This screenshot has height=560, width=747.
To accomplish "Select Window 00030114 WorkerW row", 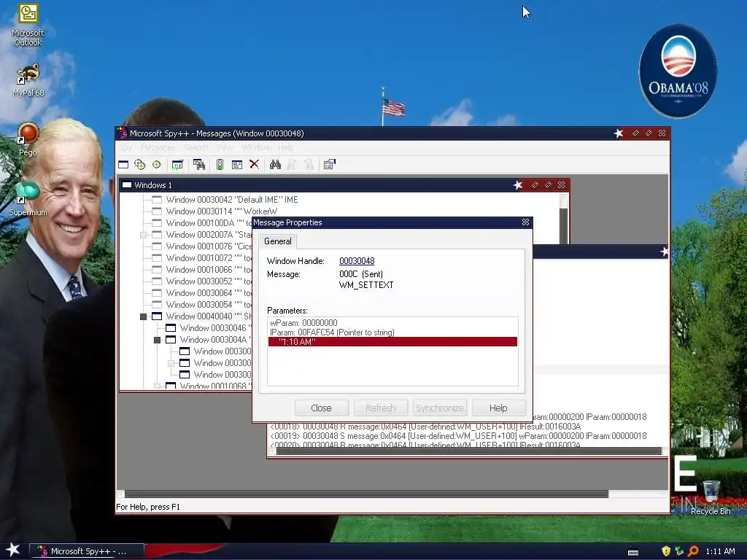I will 222,211.
